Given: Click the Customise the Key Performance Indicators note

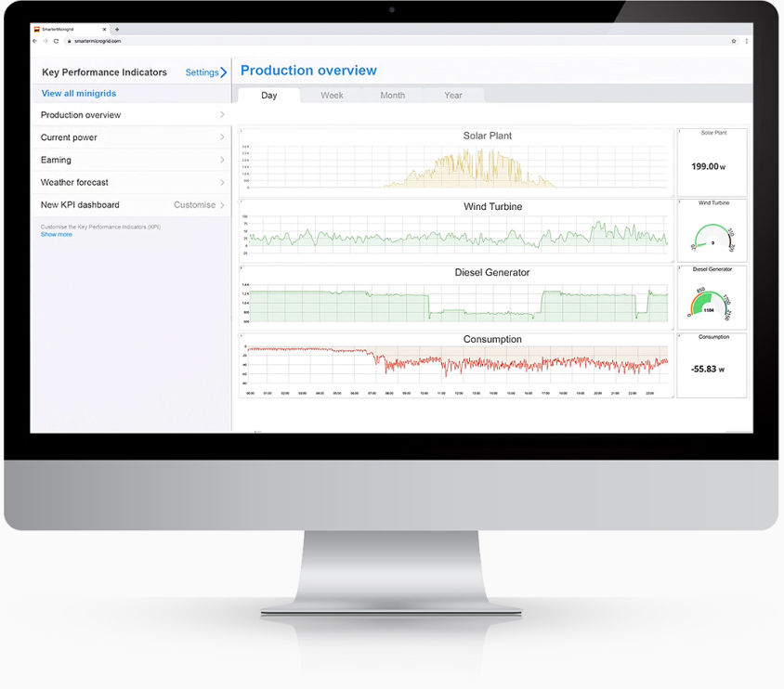Looking at the screenshot, I should pos(100,227).
